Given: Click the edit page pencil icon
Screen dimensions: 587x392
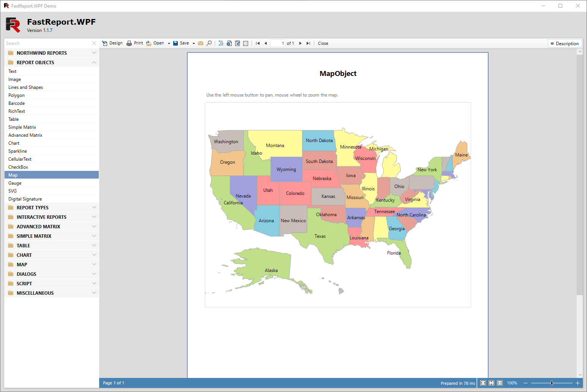Looking at the screenshot, I should click(237, 43).
